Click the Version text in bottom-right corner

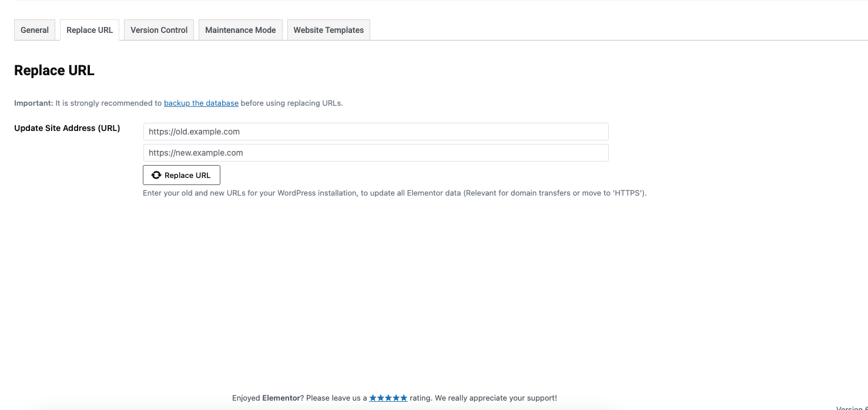click(852, 408)
